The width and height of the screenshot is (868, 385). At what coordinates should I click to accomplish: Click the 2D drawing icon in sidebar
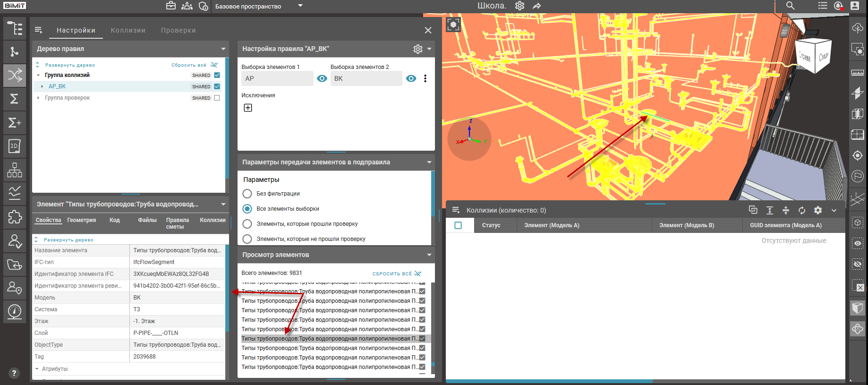[15, 146]
